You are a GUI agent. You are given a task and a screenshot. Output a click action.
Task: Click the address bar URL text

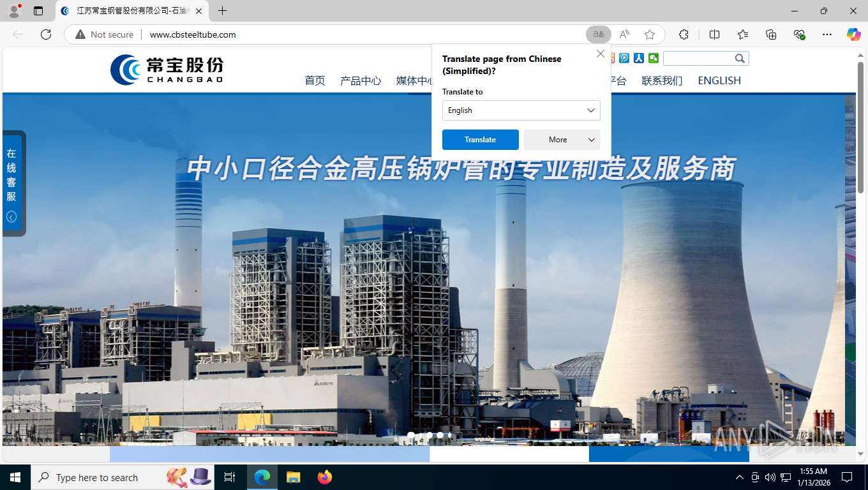point(193,34)
